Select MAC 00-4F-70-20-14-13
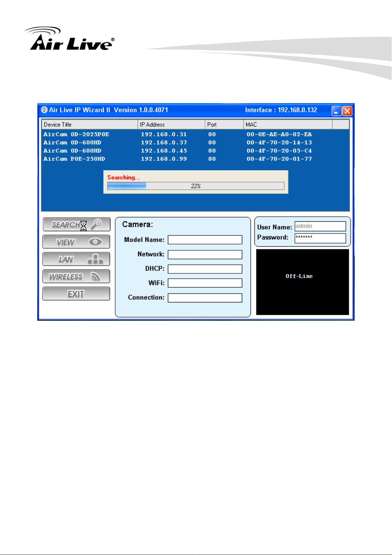The width and height of the screenshot is (392, 555). [279, 143]
